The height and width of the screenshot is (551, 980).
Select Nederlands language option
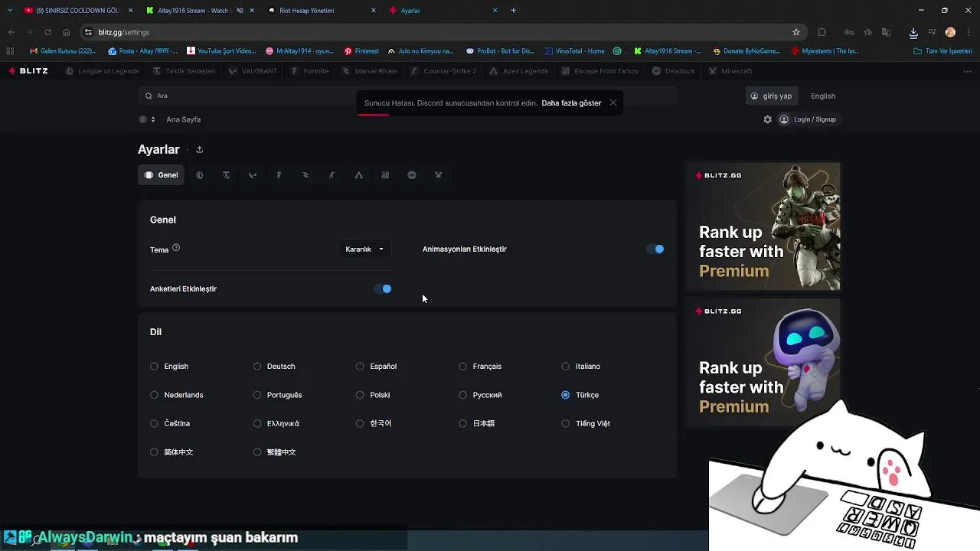coord(177,395)
